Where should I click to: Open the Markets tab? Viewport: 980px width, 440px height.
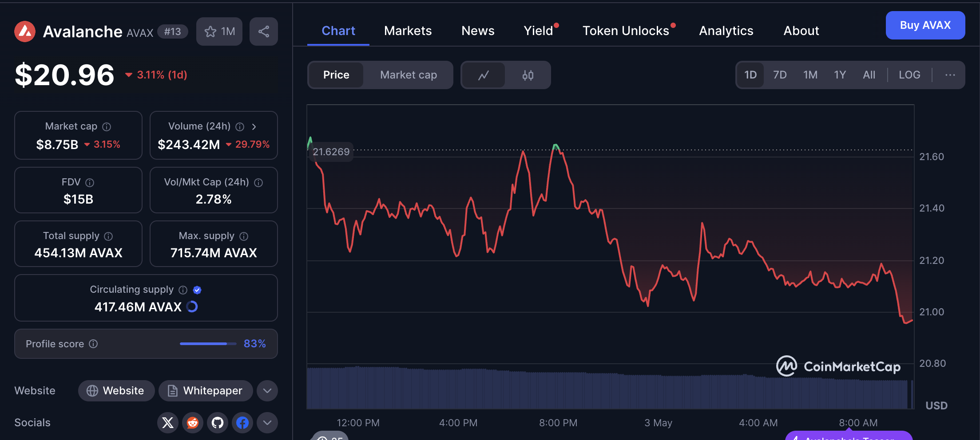[x=408, y=31]
